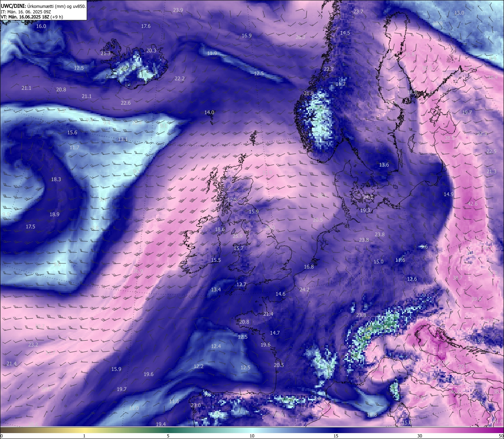Select the 19.3 value near Denmark
Screen dimensions: 504x439
click(365, 211)
